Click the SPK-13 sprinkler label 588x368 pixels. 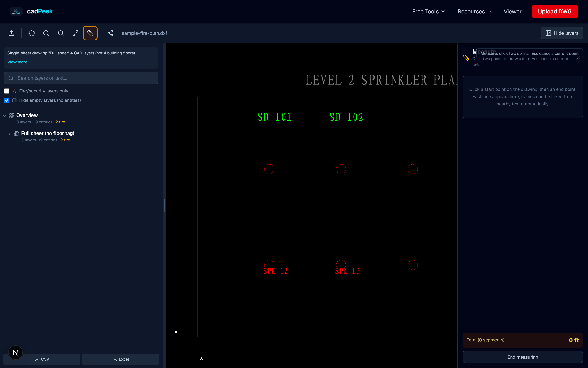point(347,271)
